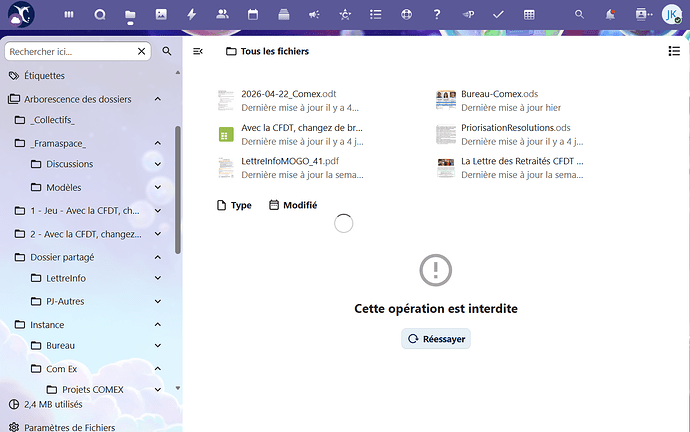Open the Collectives star-circle icon
This screenshot has width=690, height=432.
tap(345, 15)
